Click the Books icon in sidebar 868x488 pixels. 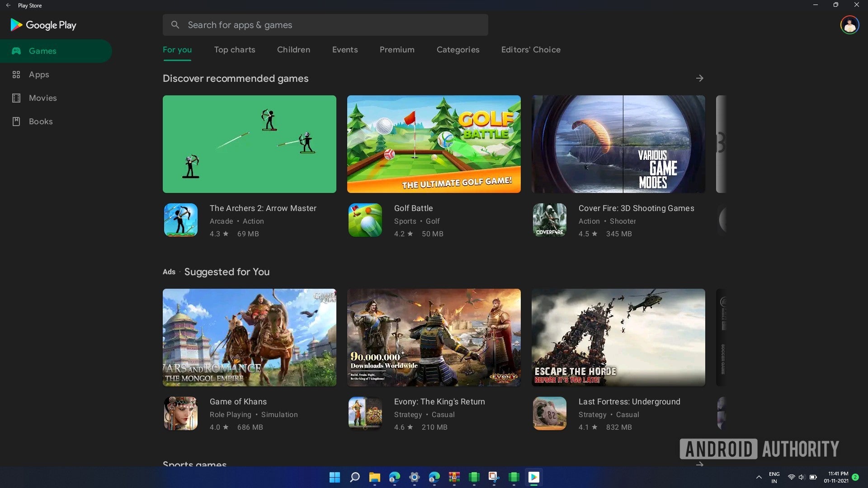click(16, 122)
